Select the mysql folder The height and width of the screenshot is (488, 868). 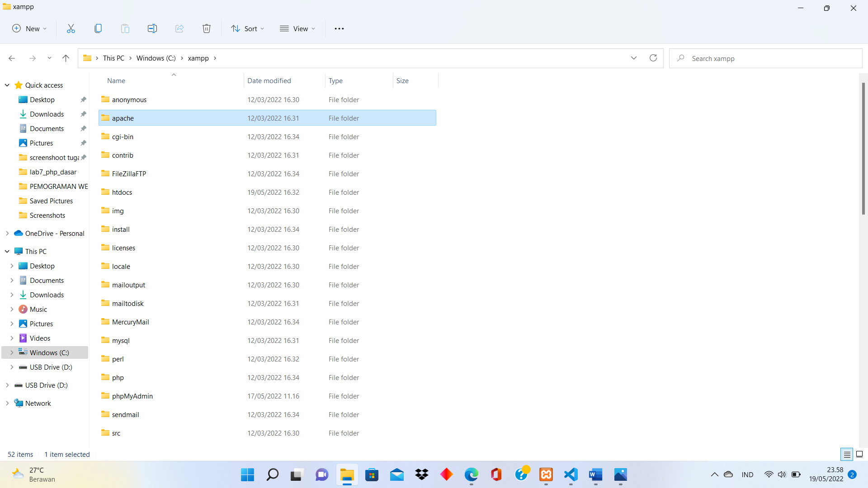(267, 340)
